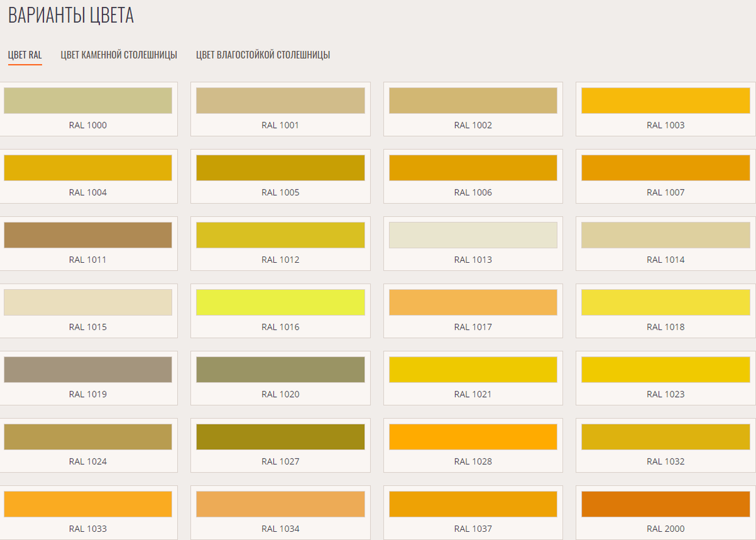Viewport: 756px width, 540px height.
Task: Select the RAL 1032 color swatch
Action: (x=666, y=437)
